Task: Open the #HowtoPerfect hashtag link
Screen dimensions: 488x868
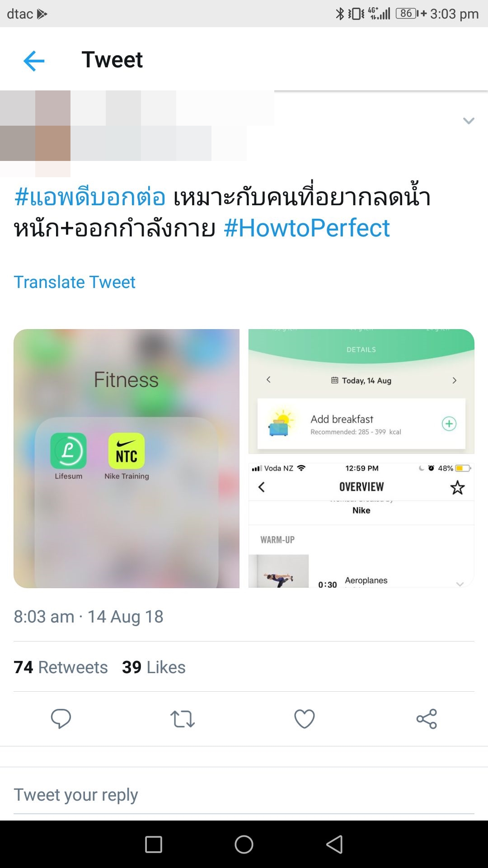Action: click(307, 228)
